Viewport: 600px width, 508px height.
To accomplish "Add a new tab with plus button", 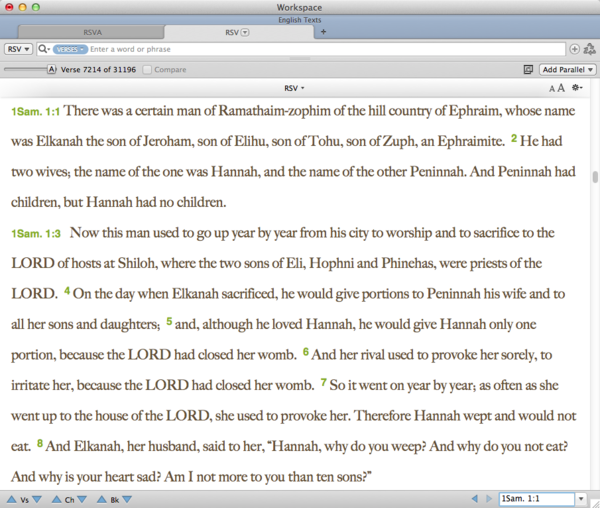I will pos(323,32).
